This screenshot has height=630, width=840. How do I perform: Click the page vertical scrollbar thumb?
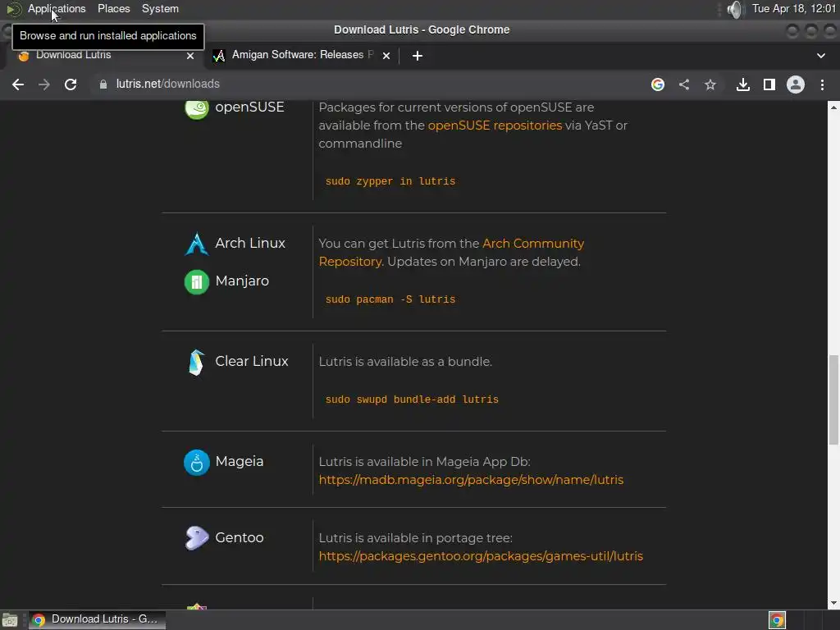833,399
